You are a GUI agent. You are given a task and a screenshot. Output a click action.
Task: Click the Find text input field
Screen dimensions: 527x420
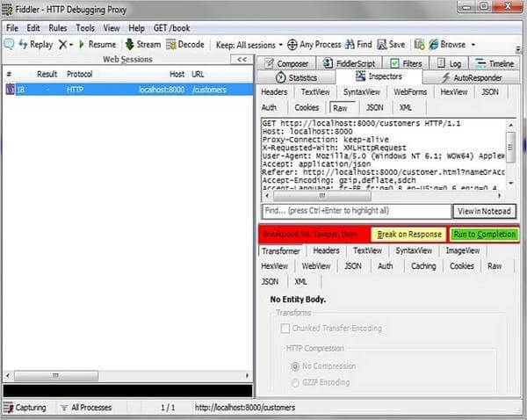(x=356, y=211)
